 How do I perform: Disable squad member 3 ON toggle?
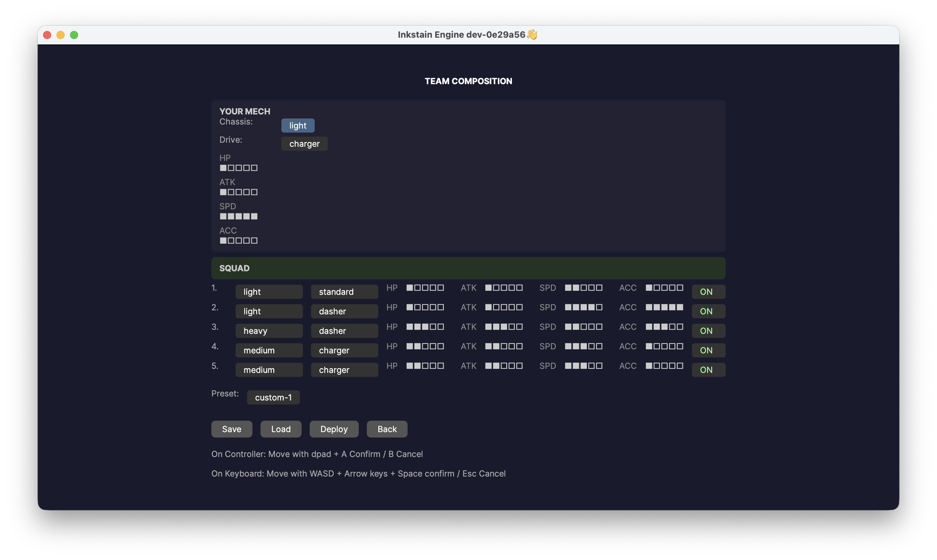coord(708,331)
